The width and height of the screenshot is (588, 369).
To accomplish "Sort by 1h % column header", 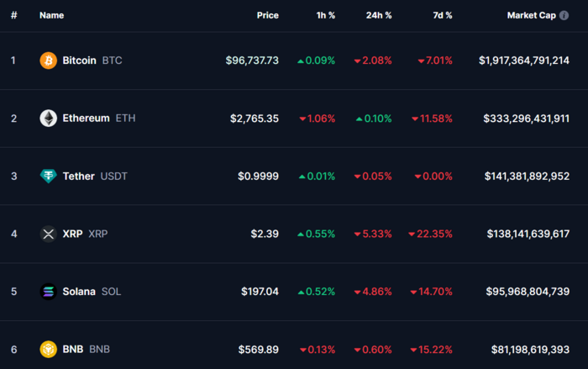I will 324,15.
